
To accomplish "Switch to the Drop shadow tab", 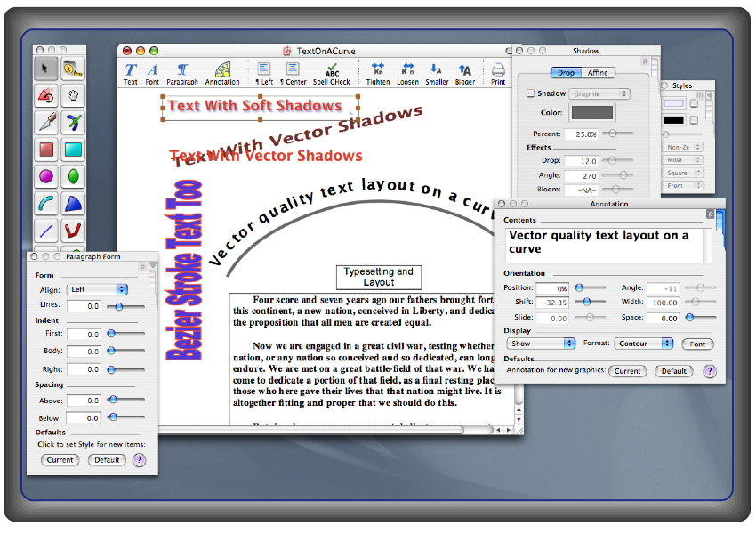I will point(566,73).
